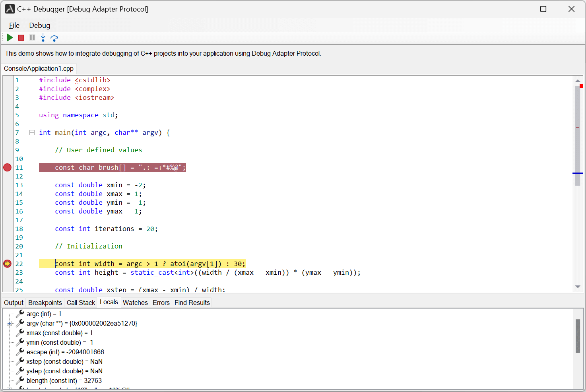Click 'using namespace std;' line
The image size is (586, 392).
(78, 115)
